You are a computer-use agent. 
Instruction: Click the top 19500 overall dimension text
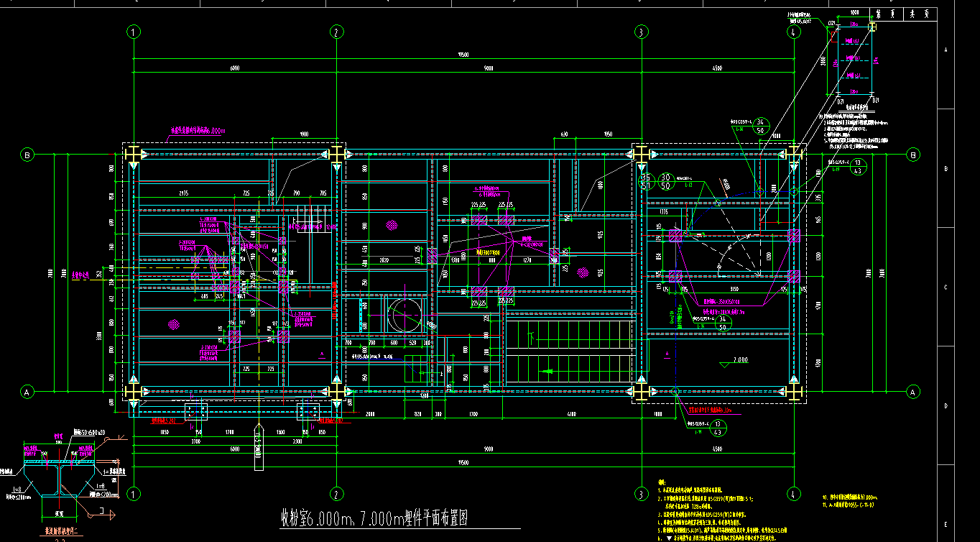pyautogui.click(x=463, y=55)
